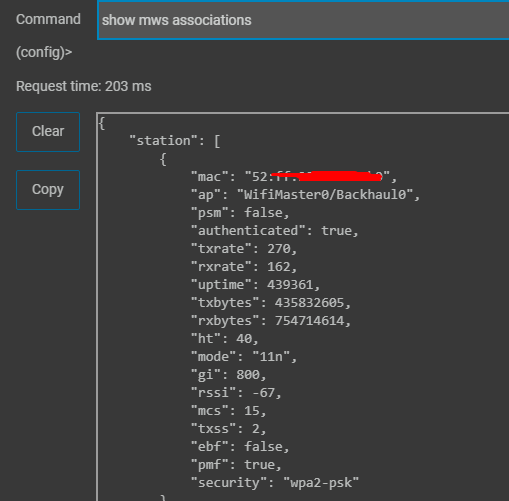Image resolution: width=509 pixels, height=501 pixels.
Task: Click the "rxbytes": 754714614 line
Action: point(271,321)
